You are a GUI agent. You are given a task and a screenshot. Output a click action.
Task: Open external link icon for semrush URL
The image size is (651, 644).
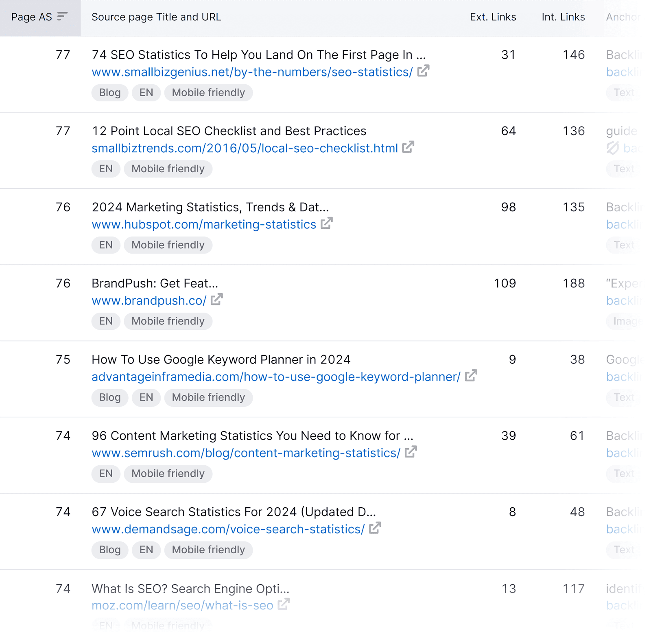coord(411,451)
